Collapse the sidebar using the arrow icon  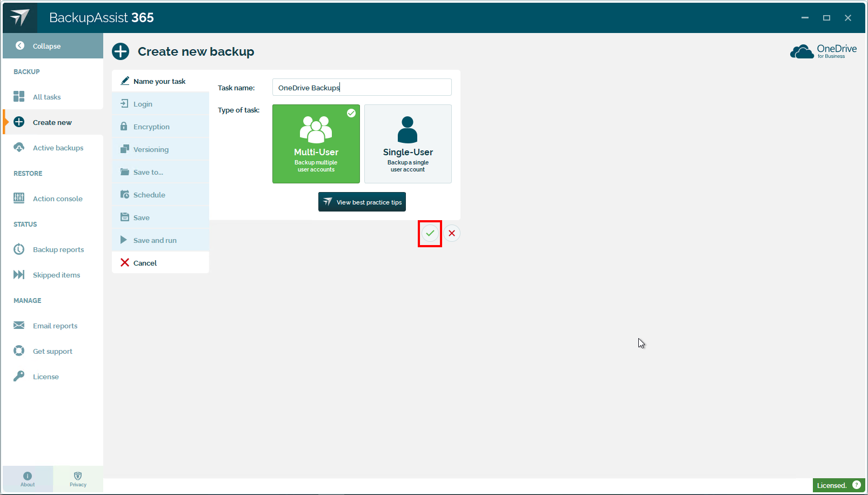(20, 45)
